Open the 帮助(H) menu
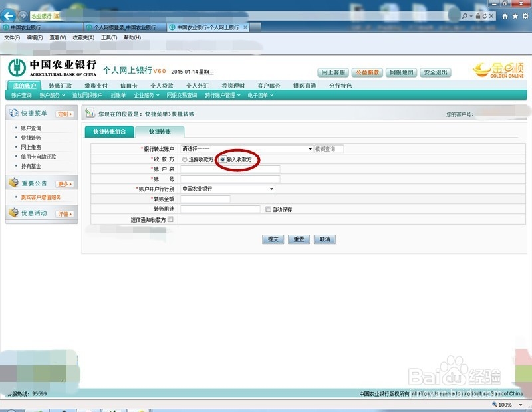 132,37
